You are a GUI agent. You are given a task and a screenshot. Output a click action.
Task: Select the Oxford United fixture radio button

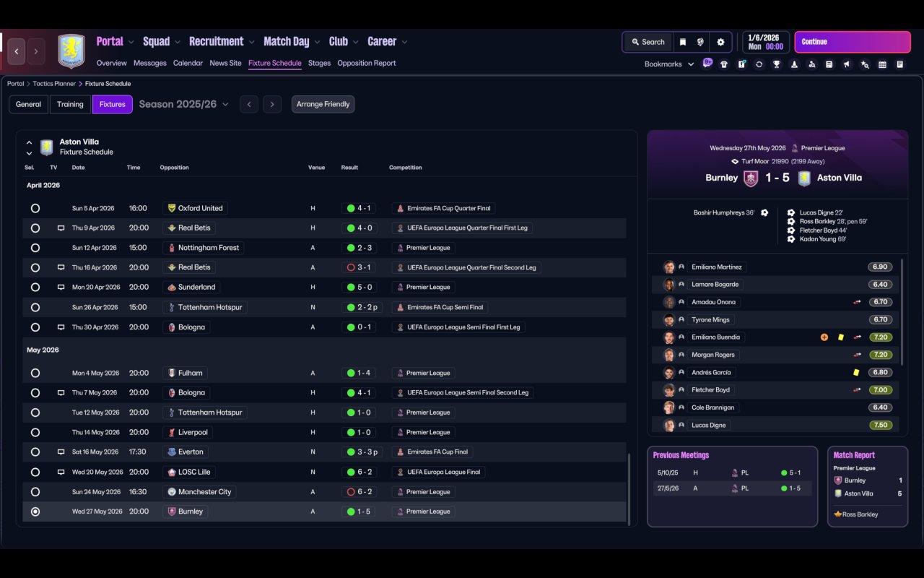(35, 208)
